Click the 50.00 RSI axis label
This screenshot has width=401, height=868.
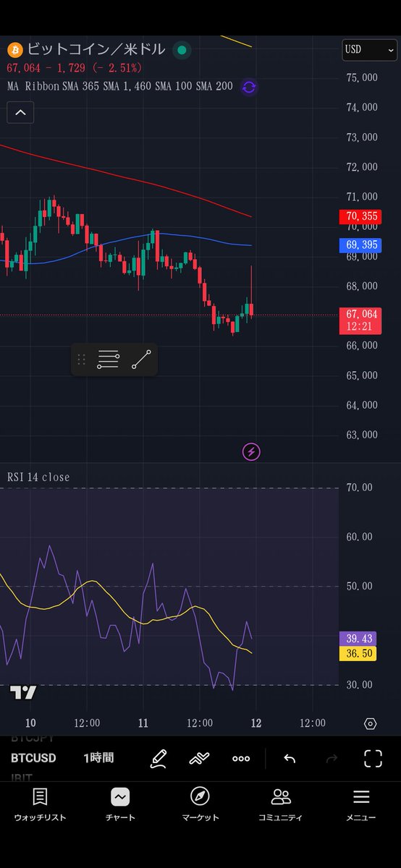tap(359, 586)
